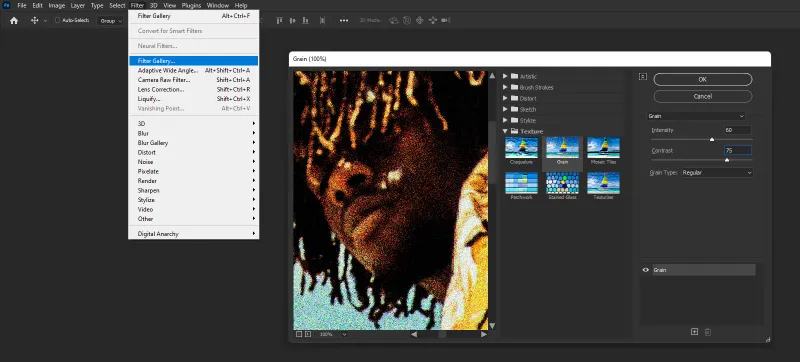Choose Camera Raw Filter... menu entry

[x=193, y=80]
